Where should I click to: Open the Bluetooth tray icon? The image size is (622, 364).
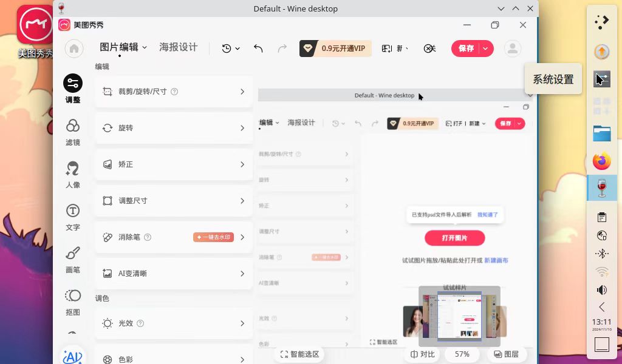602,254
